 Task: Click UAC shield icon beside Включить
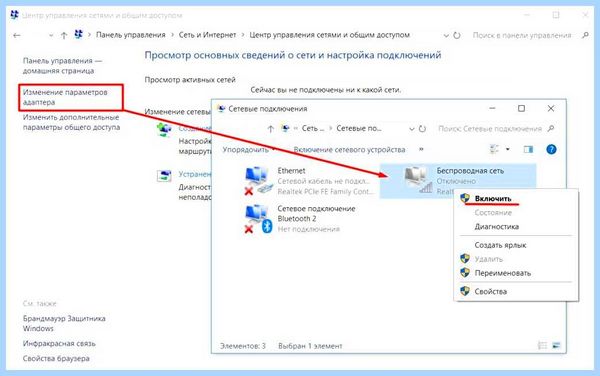pos(465,198)
